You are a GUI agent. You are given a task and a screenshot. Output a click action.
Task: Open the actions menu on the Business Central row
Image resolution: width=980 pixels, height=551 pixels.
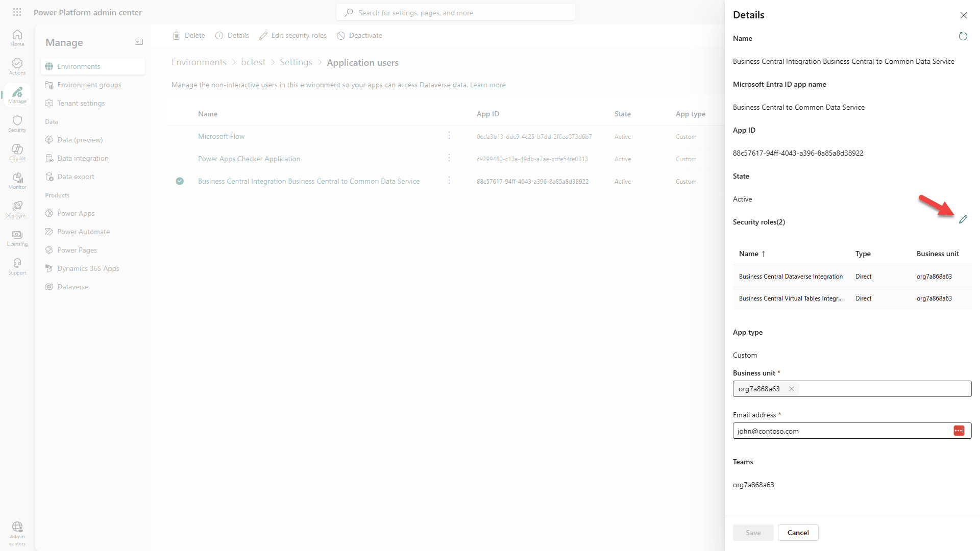coord(449,181)
